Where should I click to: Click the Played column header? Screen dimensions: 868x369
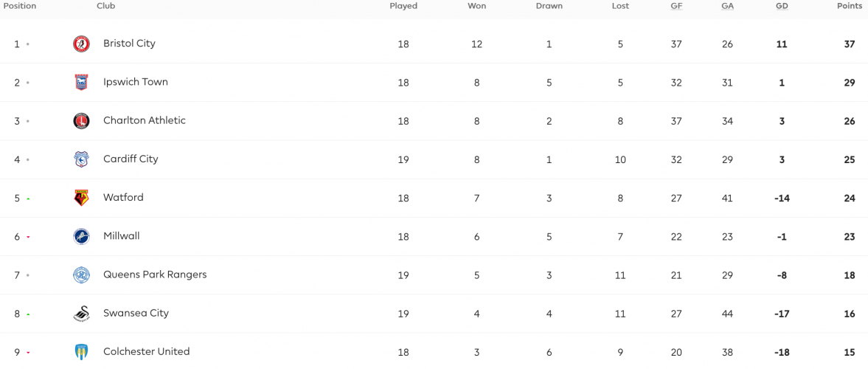click(403, 6)
